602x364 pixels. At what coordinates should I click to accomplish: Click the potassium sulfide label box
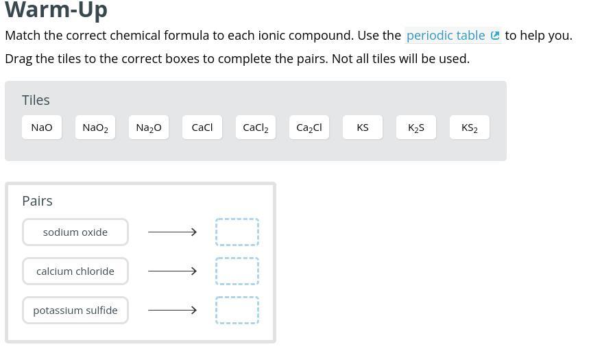(x=75, y=311)
